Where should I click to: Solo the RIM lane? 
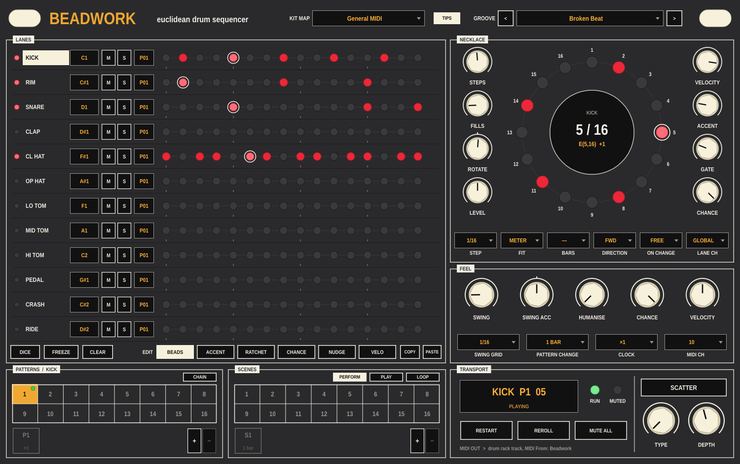pos(124,82)
